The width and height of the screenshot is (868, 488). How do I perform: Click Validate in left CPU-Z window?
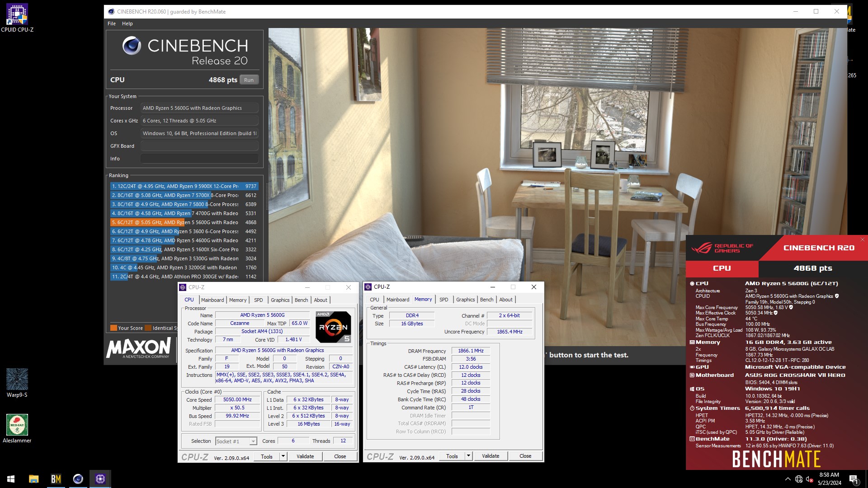tap(305, 457)
